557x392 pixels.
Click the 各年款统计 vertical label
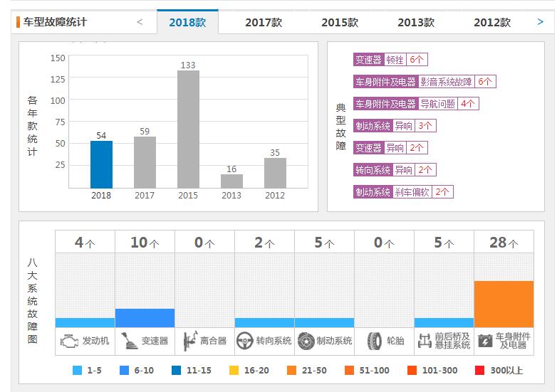point(32,126)
